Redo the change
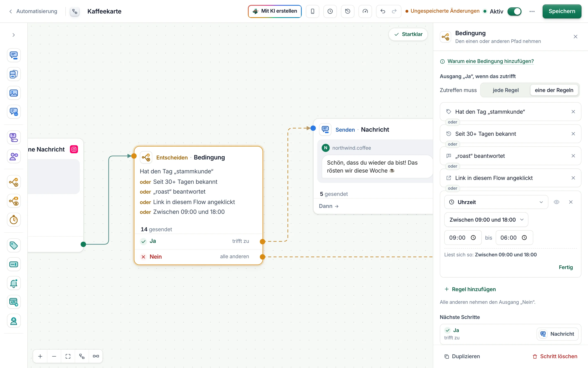 coord(394,11)
